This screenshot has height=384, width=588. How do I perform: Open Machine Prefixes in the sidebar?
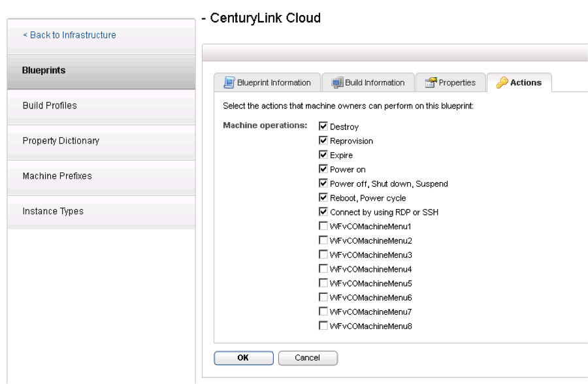(x=101, y=178)
